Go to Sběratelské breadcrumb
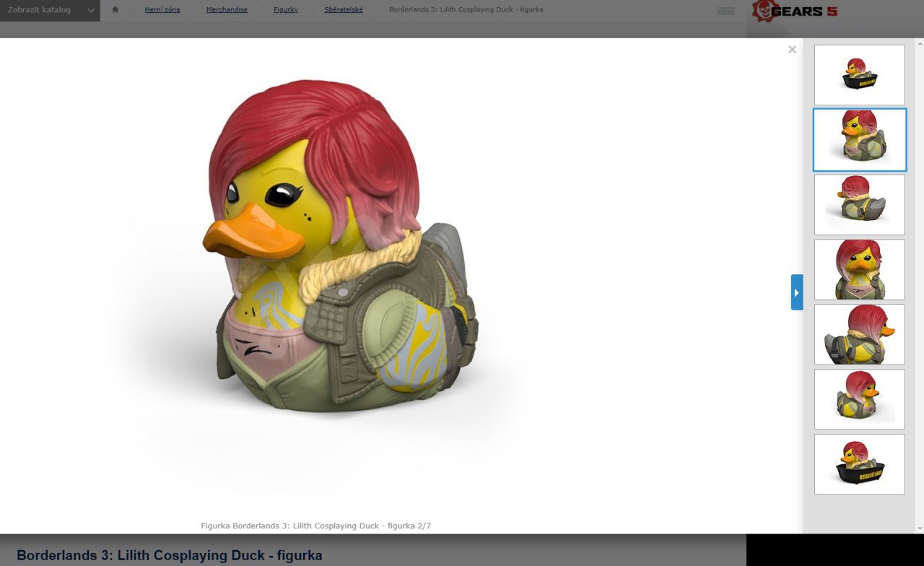 click(x=344, y=10)
